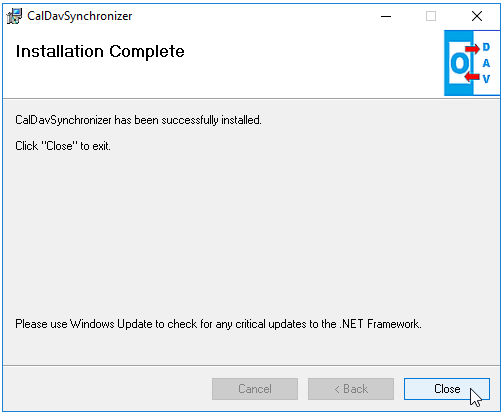
Task: Click the letter V in DAV logo
Action: [x=486, y=79]
